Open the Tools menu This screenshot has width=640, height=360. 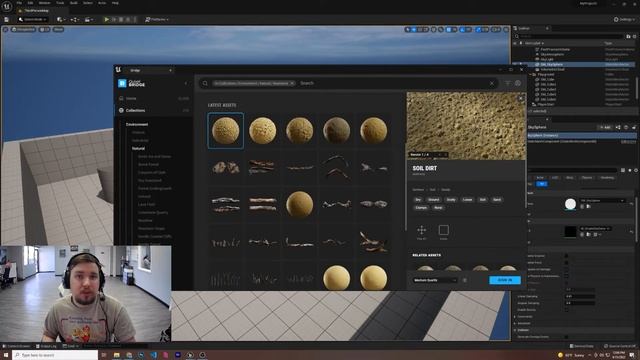(x=60, y=3)
